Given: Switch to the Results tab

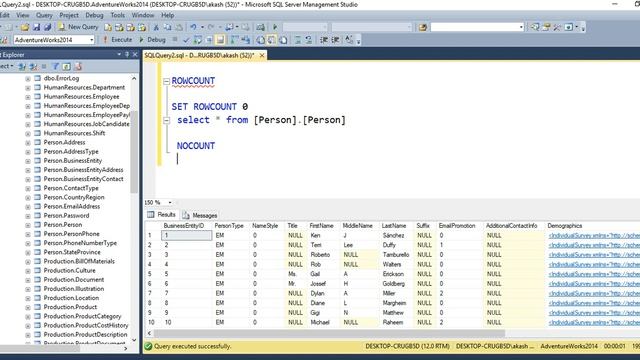Looking at the screenshot, I should point(162,215).
